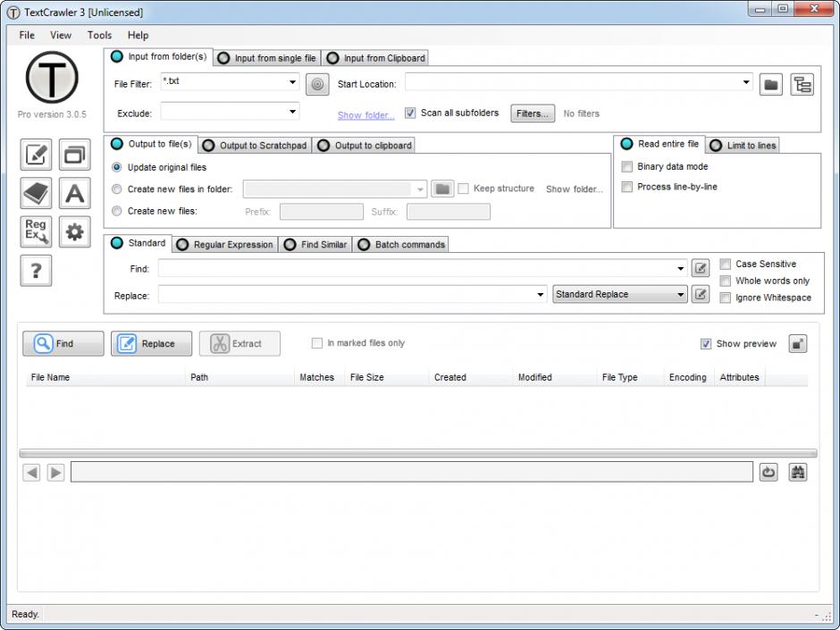Screen dimensions: 840x630
Task: Click the horizontal splitter bar above preview
Action: tap(418, 453)
